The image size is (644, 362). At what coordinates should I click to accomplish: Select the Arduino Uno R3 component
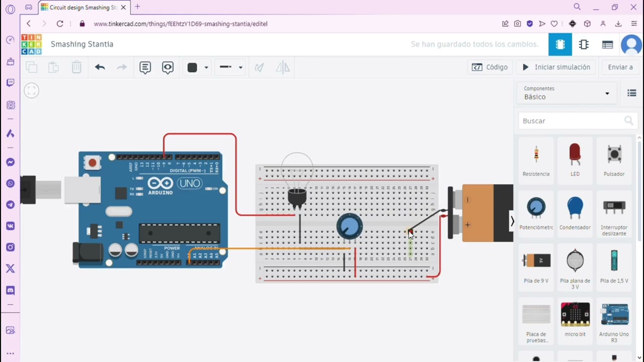tap(614, 322)
